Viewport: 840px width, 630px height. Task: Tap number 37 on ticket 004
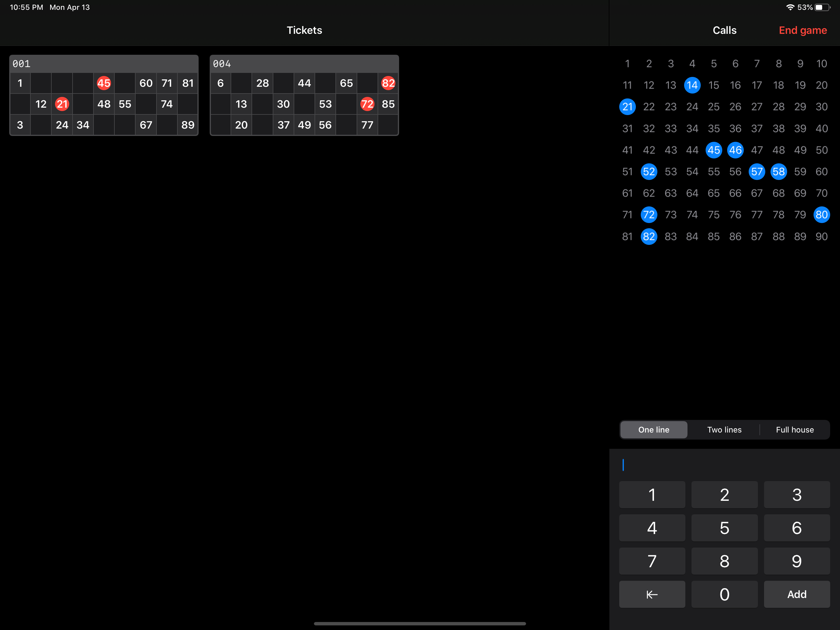click(x=283, y=125)
